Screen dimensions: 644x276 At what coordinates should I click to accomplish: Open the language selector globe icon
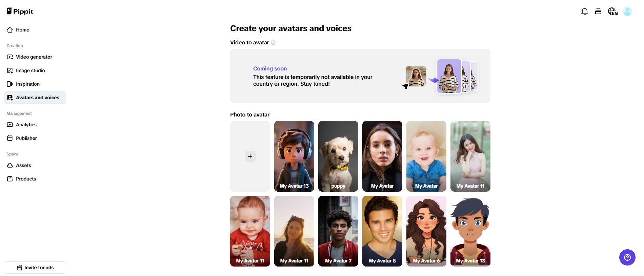tap(612, 12)
